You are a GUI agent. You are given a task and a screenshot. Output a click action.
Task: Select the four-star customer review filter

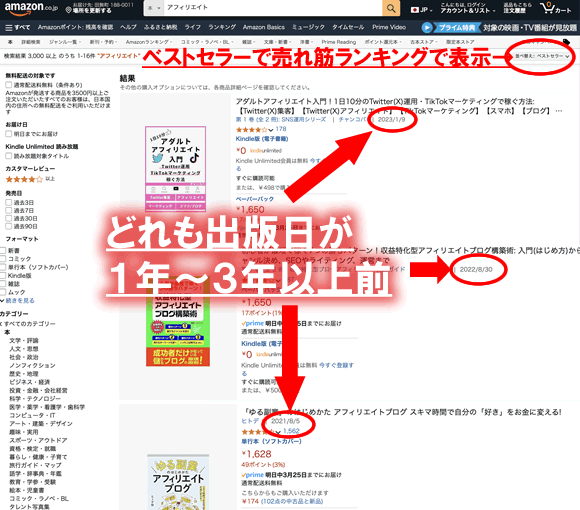[x=24, y=179]
